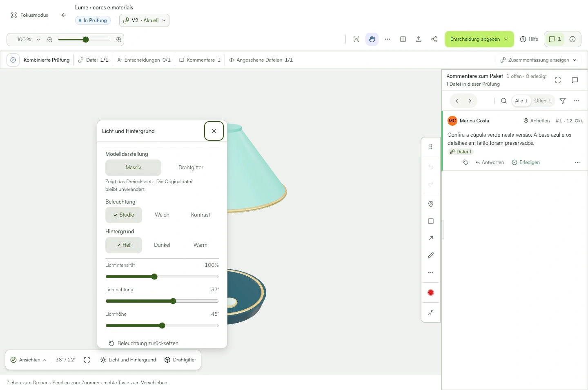Image resolution: width=588 pixels, height=390 pixels.
Task: Set background to Dunkel
Action: click(x=162, y=245)
